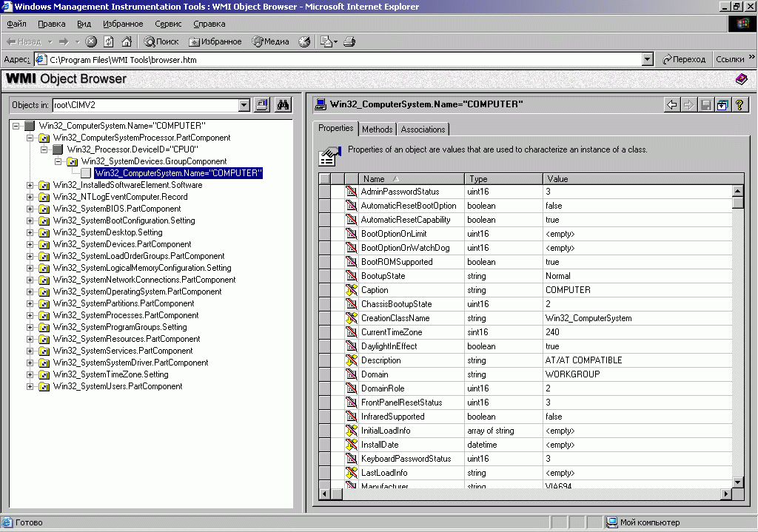This screenshot has width=758, height=532.
Task: Go back with object viewer left arrow
Action: click(x=672, y=105)
